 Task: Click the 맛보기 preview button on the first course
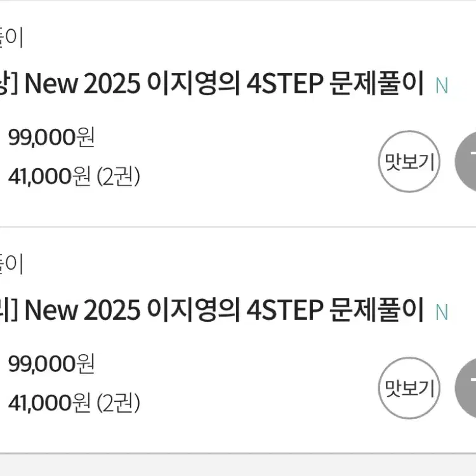click(x=409, y=161)
